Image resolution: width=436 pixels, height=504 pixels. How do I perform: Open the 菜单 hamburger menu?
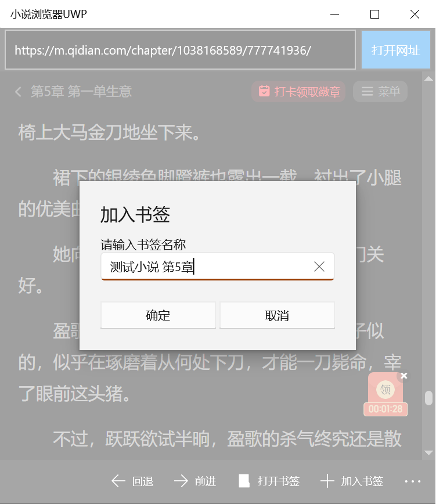(x=380, y=92)
